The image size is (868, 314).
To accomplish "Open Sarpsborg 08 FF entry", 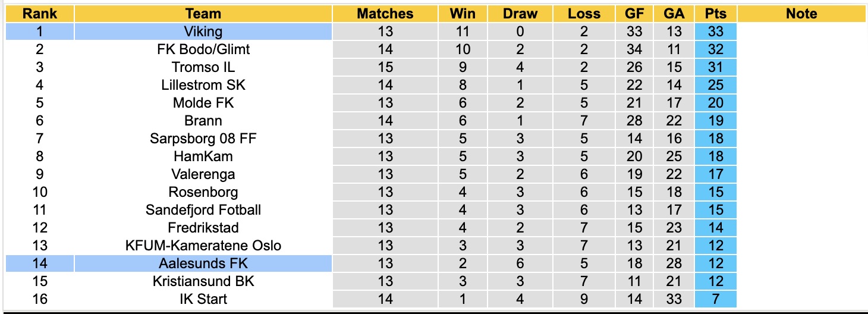I will (x=203, y=139).
